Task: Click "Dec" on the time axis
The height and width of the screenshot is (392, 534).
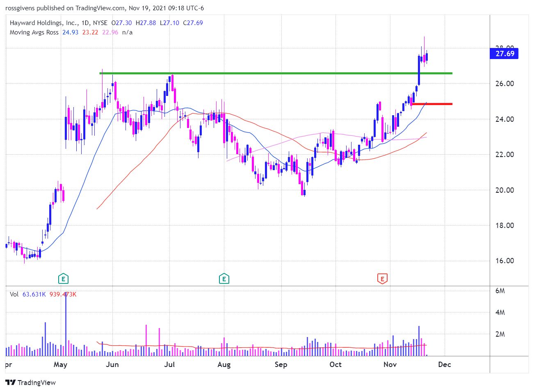Action: (445, 365)
